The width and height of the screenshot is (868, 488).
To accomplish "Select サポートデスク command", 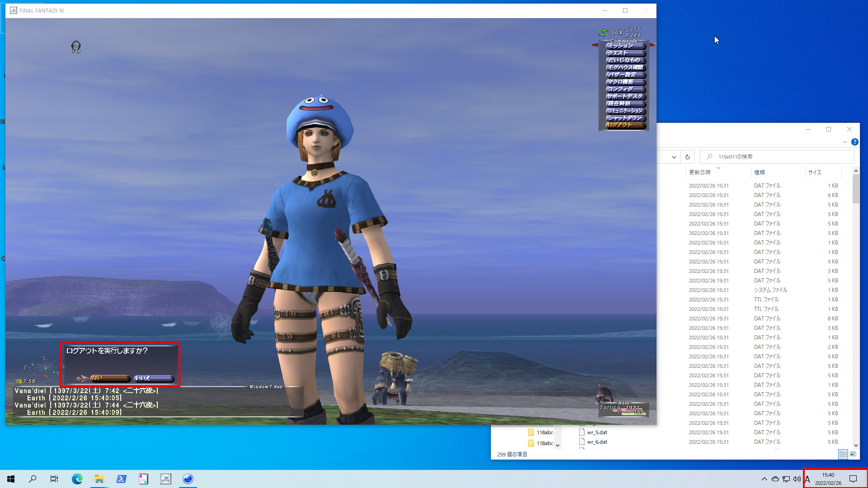I will 626,96.
